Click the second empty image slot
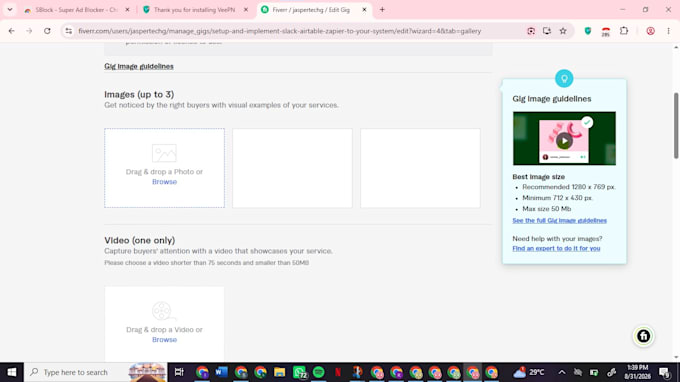Screen dimensions: 680x382 292,168
